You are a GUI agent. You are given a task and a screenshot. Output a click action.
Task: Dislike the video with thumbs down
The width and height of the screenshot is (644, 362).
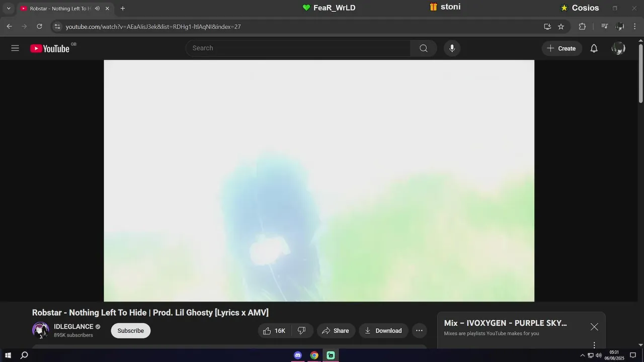click(x=302, y=331)
